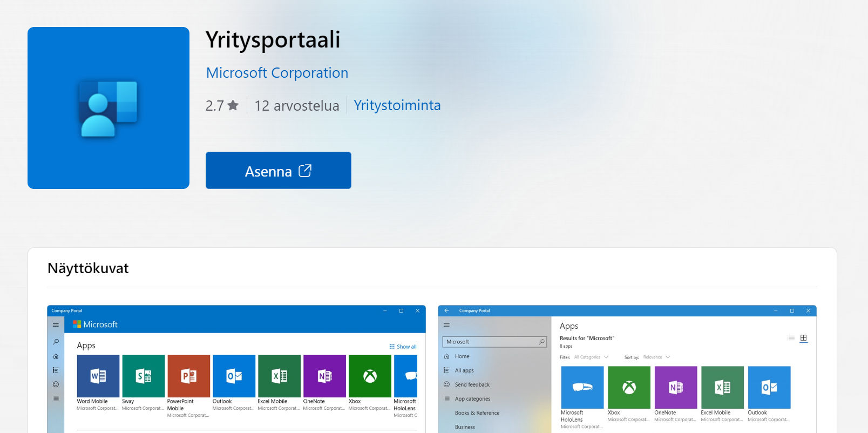The image size is (868, 433).
Task: Click the 12 arvostelua reviews text
Action: click(297, 106)
